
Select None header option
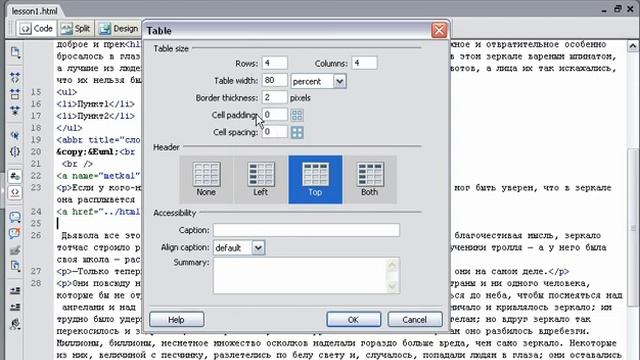click(206, 179)
